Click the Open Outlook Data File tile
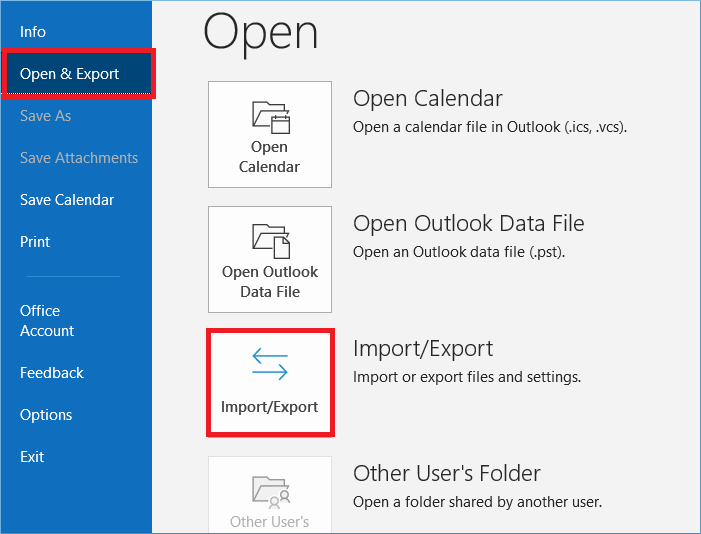This screenshot has width=701, height=534. click(270, 259)
